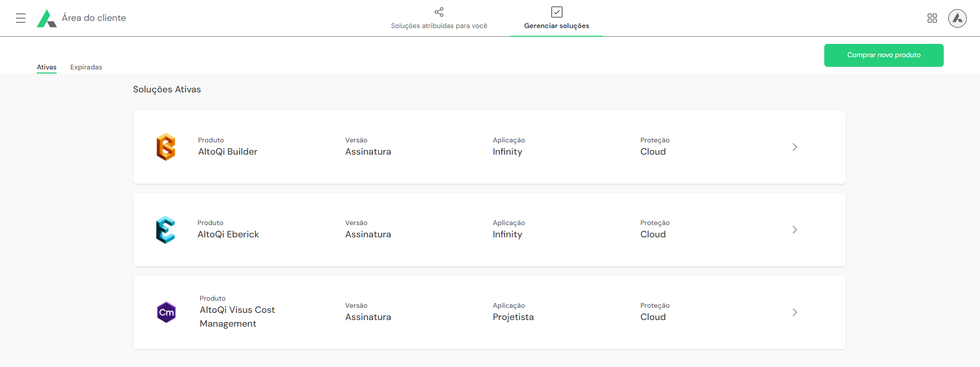Click the AltoQi Visus Cost Management name
The image size is (980, 367).
tap(237, 316)
